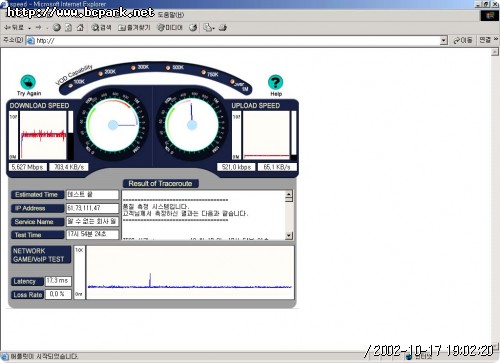Go to the home page icon

coord(80,28)
